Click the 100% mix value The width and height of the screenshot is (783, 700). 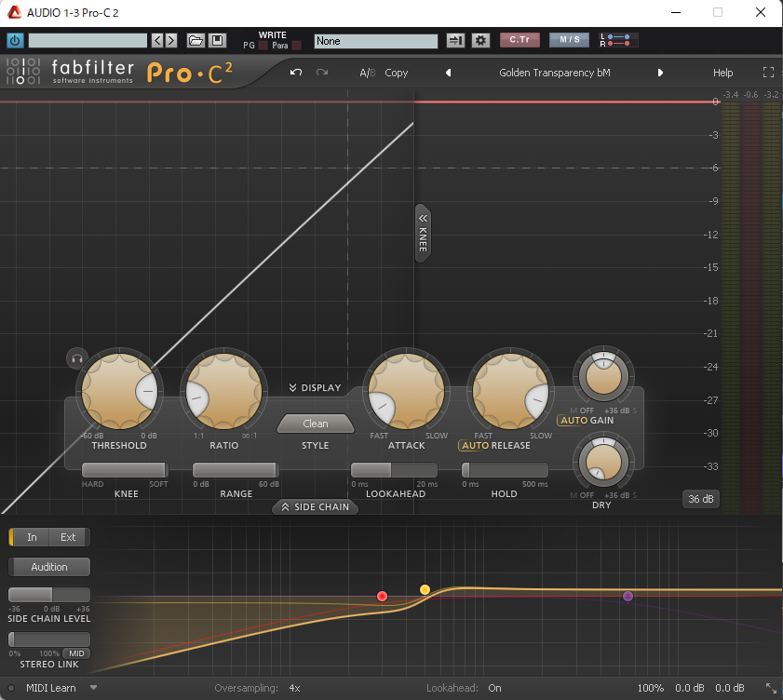(650, 688)
